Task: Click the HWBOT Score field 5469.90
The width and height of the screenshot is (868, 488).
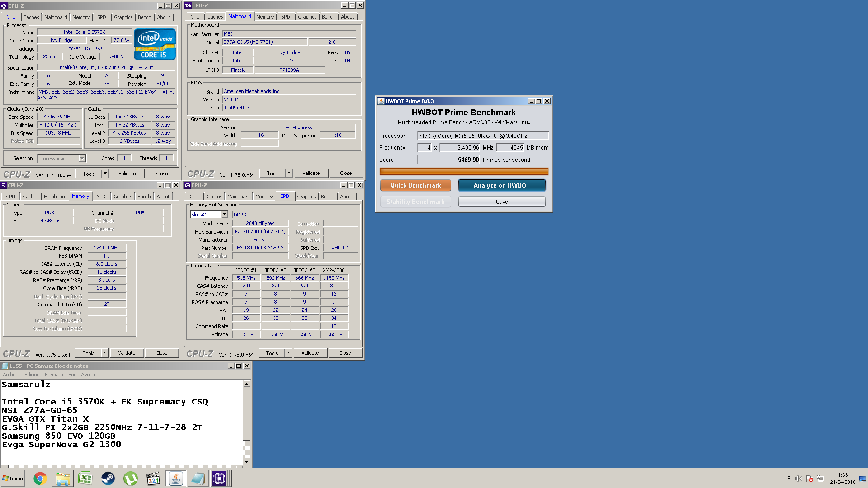Action: (448, 160)
